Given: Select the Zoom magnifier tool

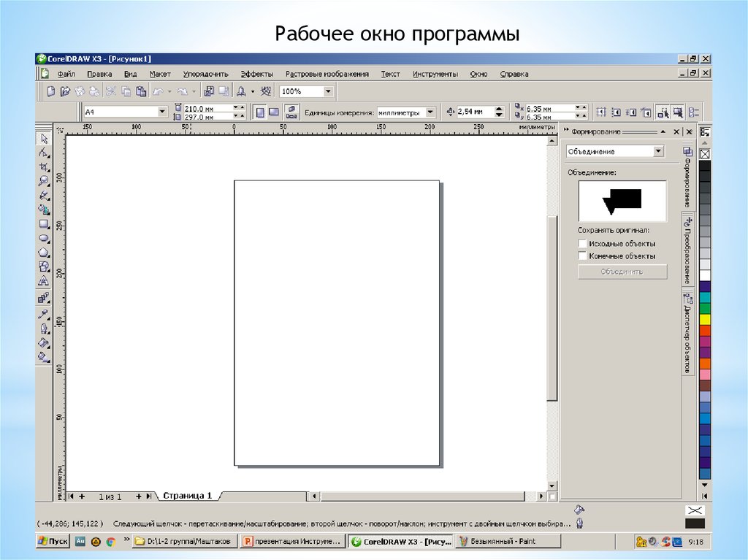Looking at the screenshot, I should tap(44, 181).
